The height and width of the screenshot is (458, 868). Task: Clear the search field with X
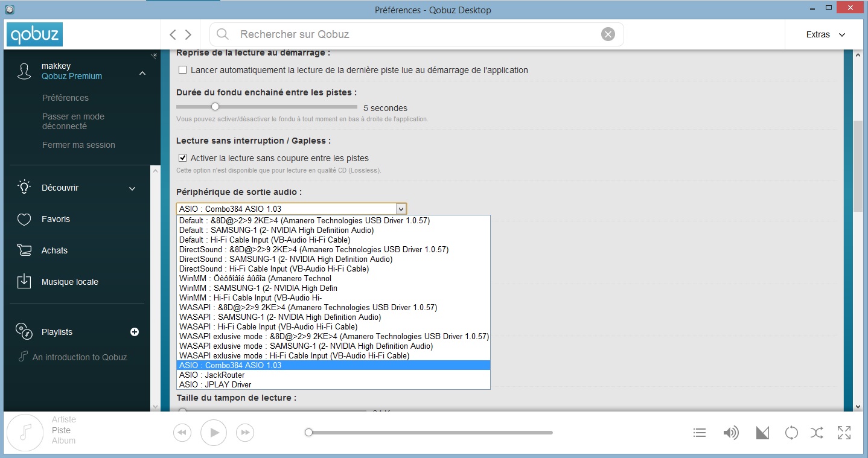608,34
